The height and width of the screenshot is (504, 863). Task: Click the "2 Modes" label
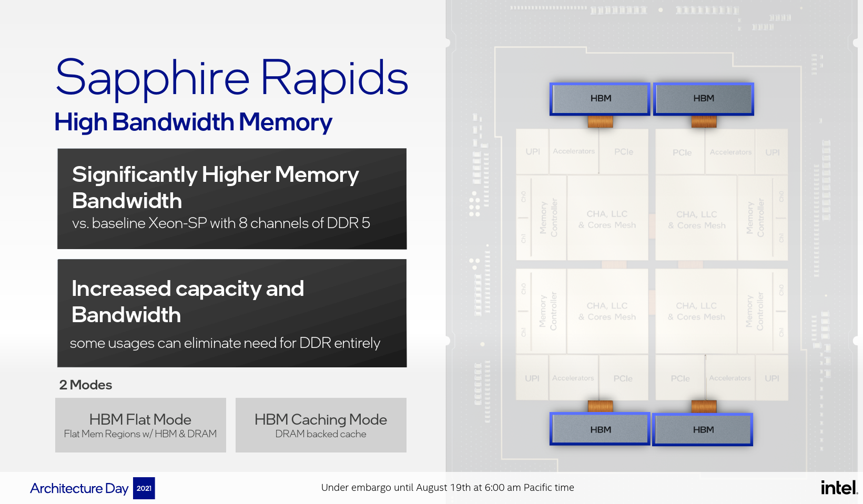(86, 385)
